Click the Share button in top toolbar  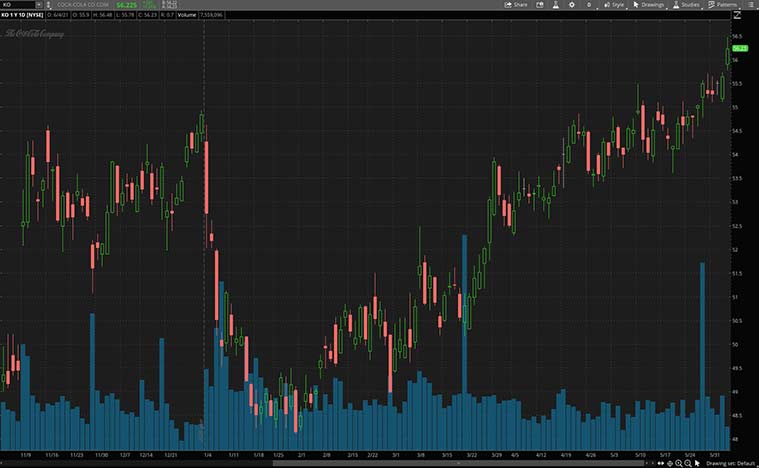[x=516, y=5]
